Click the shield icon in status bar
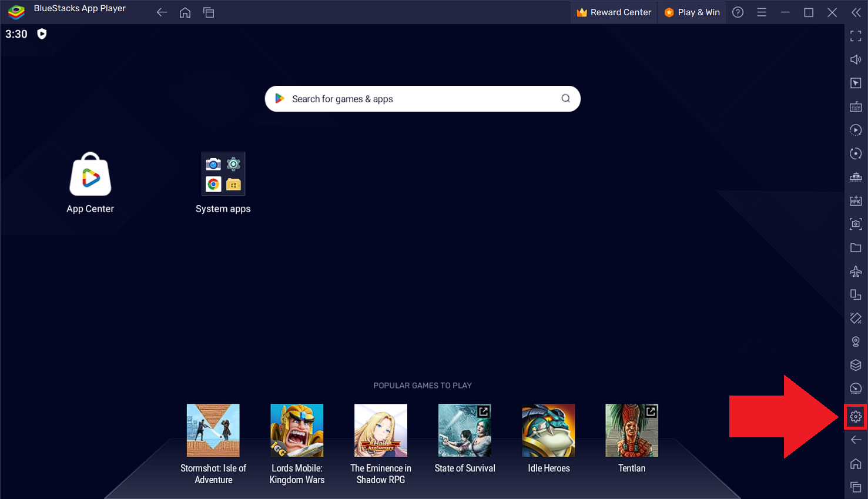Screen dimensions: 868x499 pos(42,34)
